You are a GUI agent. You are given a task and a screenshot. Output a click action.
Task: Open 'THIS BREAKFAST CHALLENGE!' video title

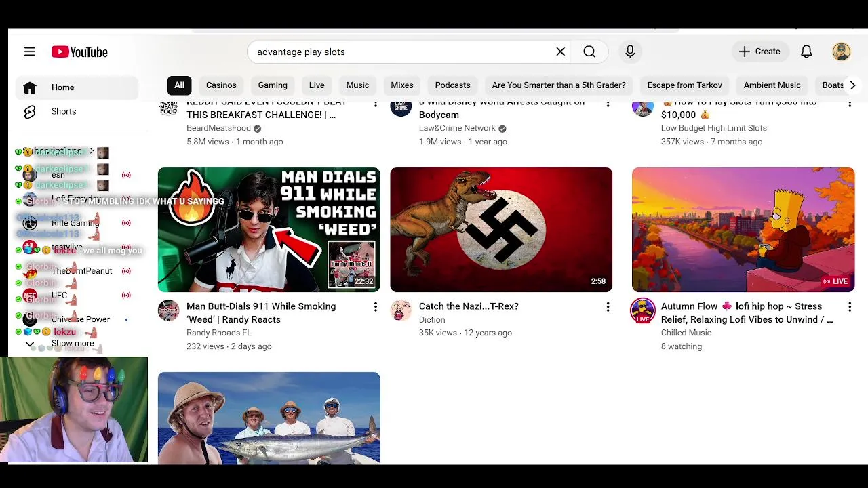click(x=267, y=108)
